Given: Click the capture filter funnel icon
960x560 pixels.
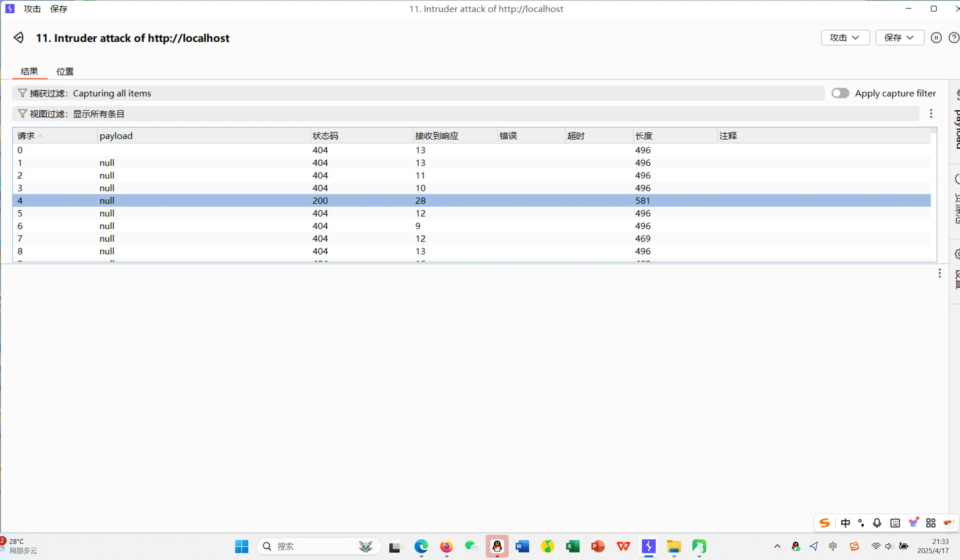Looking at the screenshot, I should (22, 93).
